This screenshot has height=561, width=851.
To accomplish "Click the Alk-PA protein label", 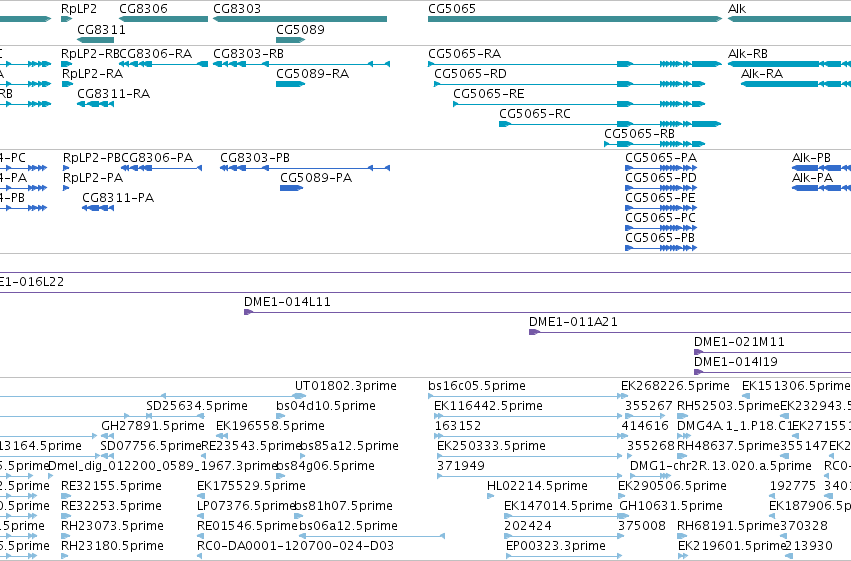I will click(812, 178).
